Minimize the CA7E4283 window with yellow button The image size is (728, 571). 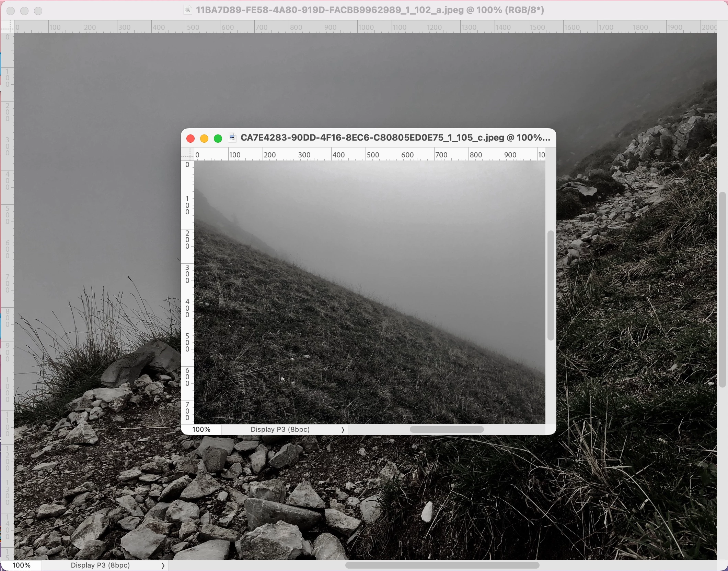tap(204, 138)
